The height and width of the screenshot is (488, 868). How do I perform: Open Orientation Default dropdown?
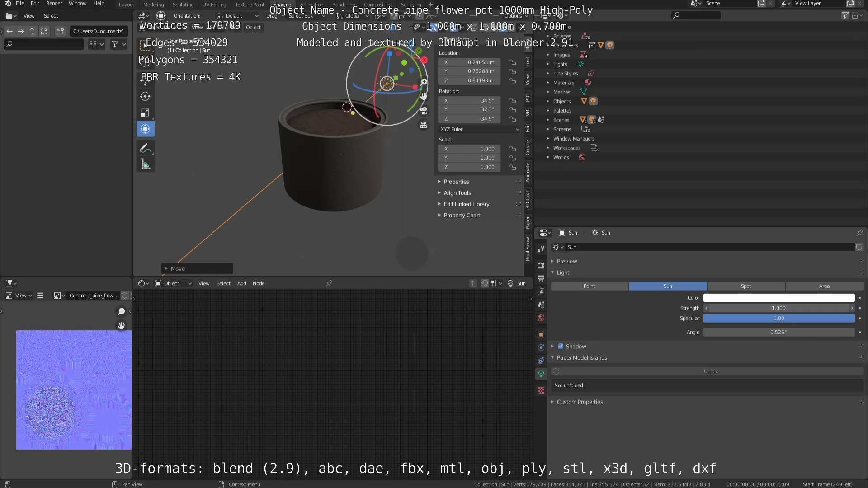[238, 16]
